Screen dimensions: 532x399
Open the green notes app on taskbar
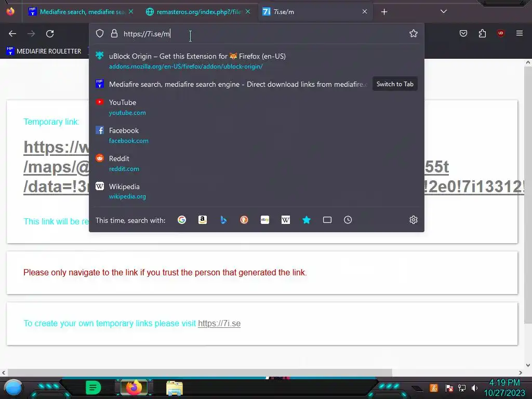[94, 387]
